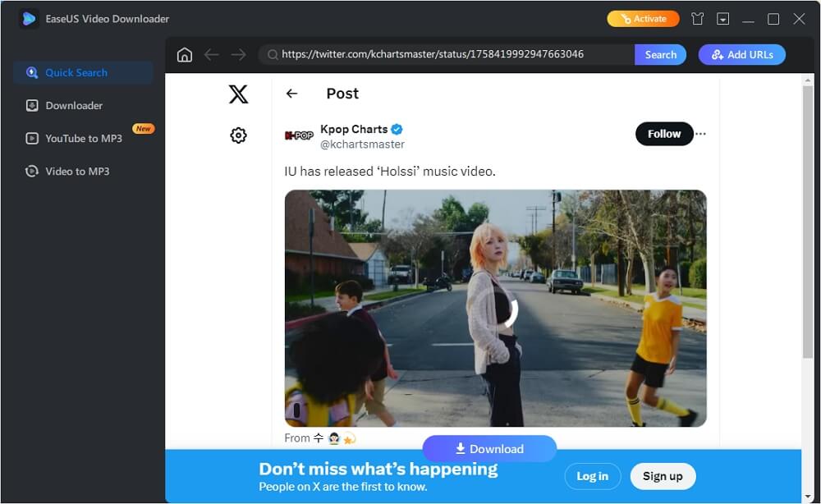Click the Downloader sidebar icon
821x504 pixels.
(32, 106)
